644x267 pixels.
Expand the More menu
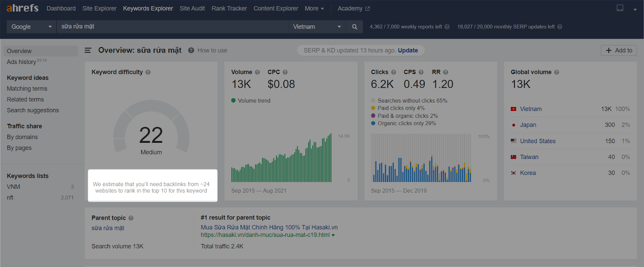click(314, 8)
